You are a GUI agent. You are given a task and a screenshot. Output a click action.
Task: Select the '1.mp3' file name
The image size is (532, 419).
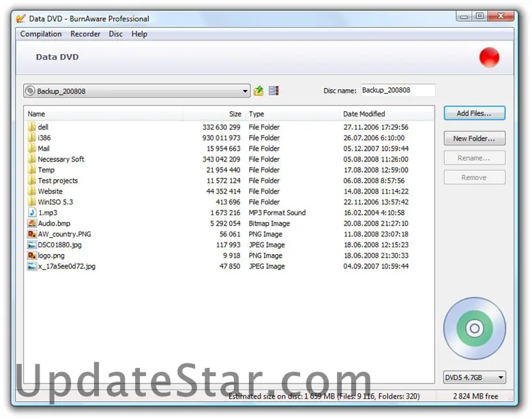point(48,213)
